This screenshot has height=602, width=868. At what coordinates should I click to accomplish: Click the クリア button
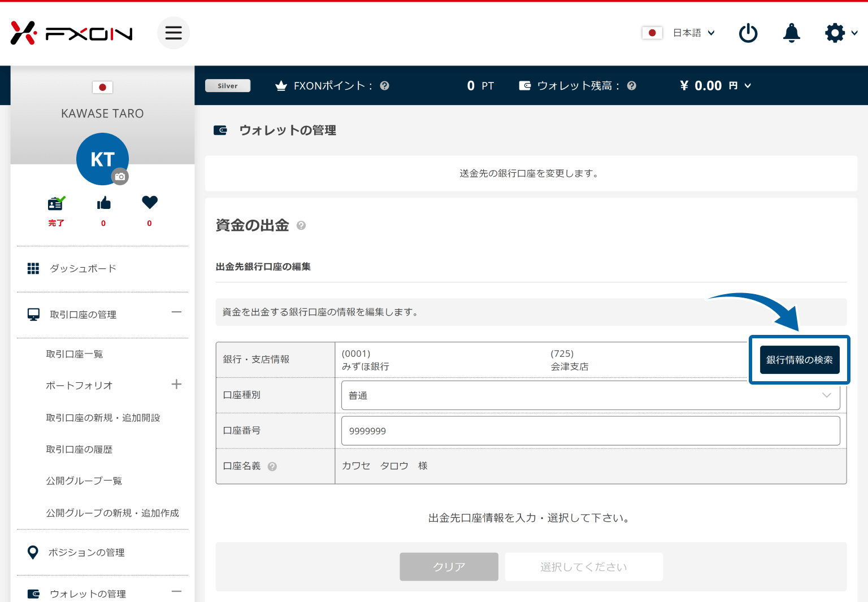tap(449, 566)
